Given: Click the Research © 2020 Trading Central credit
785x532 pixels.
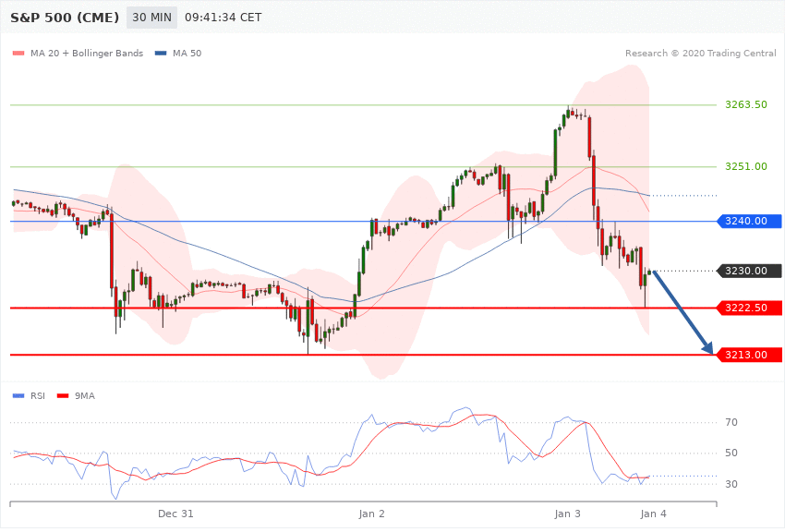Looking at the screenshot, I should pyautogui.click(x=700, y=53).
